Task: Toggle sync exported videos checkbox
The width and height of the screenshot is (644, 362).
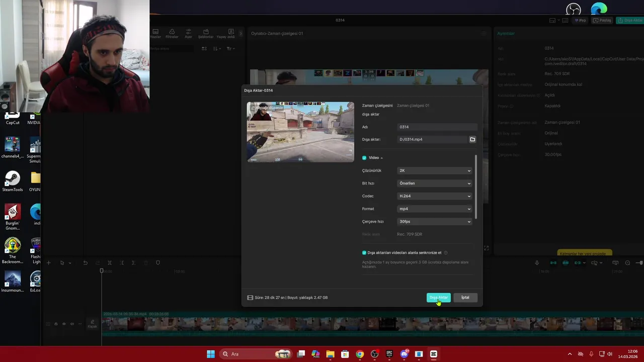Action: 364,253
